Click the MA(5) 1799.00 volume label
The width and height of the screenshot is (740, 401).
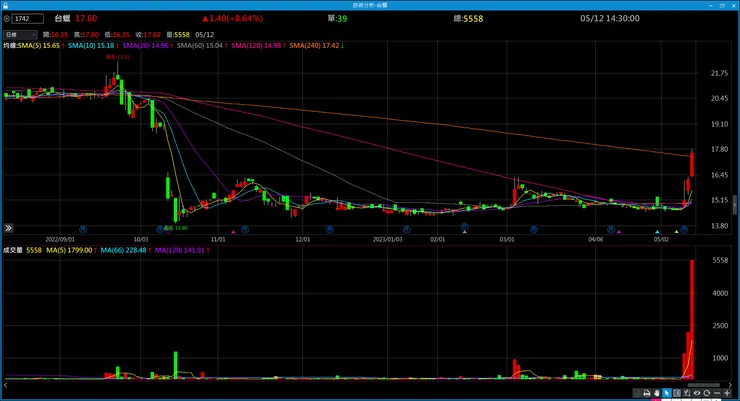click(71, 251)
